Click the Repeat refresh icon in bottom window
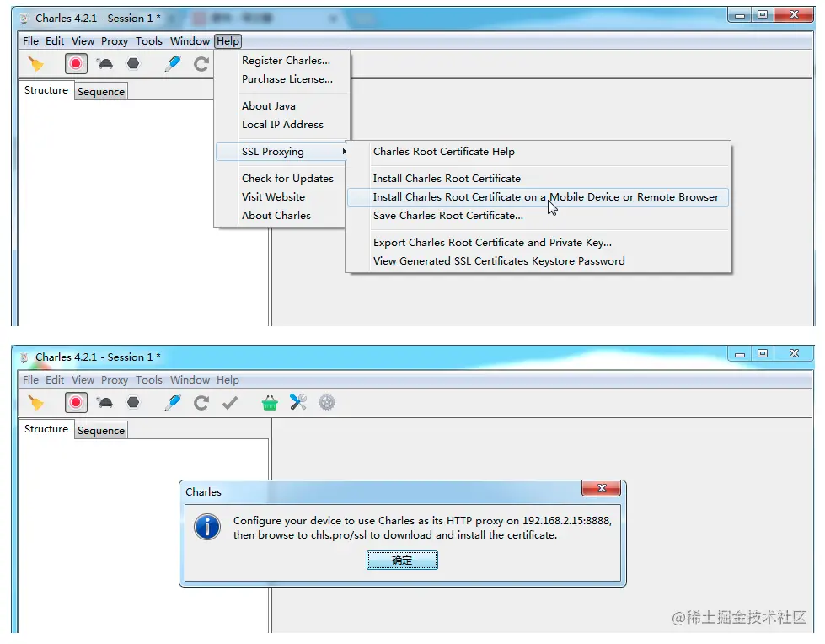The width and height of the screenshot is (825, 644). point(201,403)
